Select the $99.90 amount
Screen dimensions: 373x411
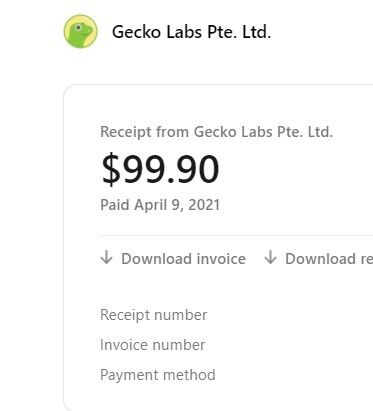click(x=160, y=169)
